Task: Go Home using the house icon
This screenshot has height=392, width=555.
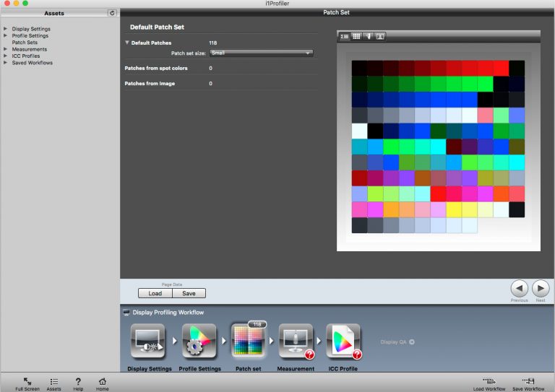Action: click(103, 381)
